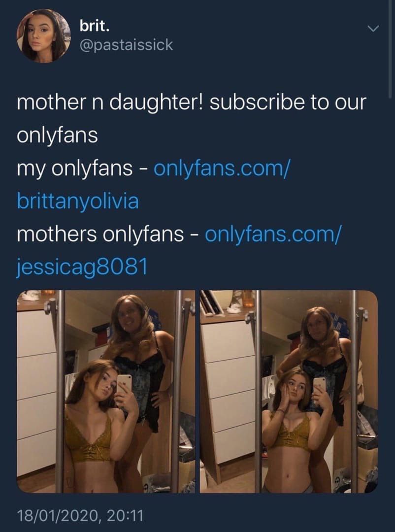Open the round profile avatar picture
This screenshot has height=532, width=395.
43,36
